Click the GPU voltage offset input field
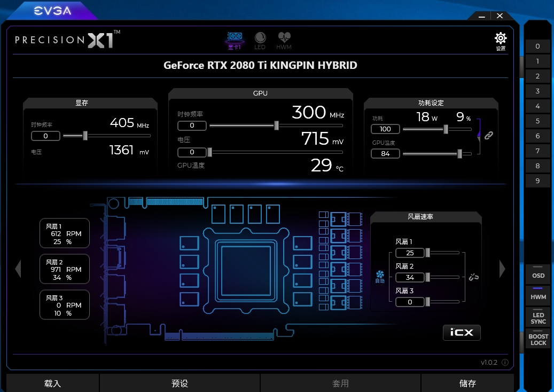 point(192,152)
